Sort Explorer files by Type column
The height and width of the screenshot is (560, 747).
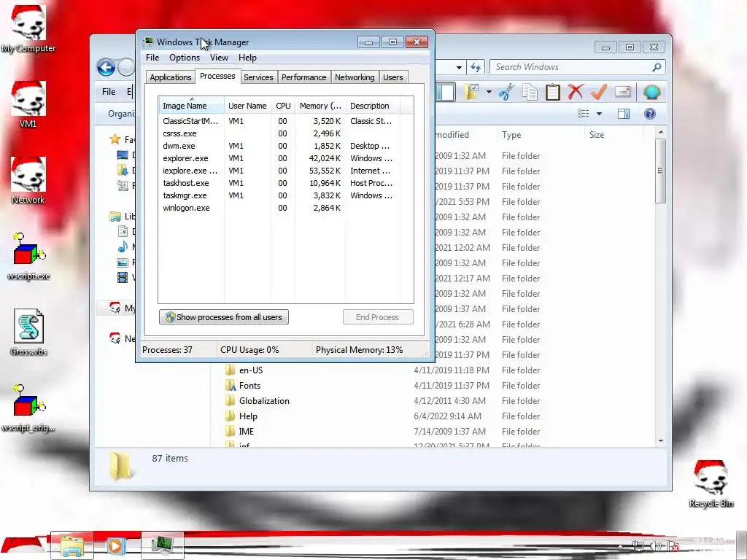pos(541,135)
